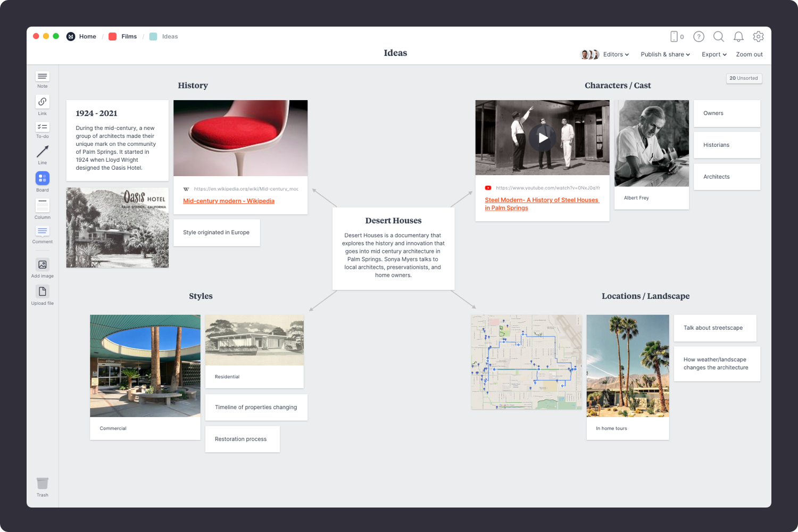The image size is (798, 532).
Task: Navigate to Home in breadcrumb
Action: point(87,37)
